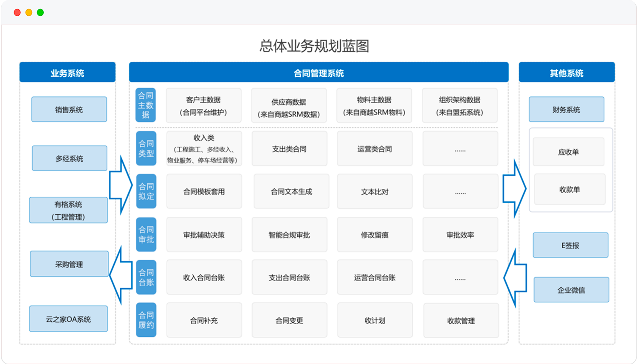
Task: Select the 合同履约 row label
Action: pyautogui.click(x=146, y=320)
